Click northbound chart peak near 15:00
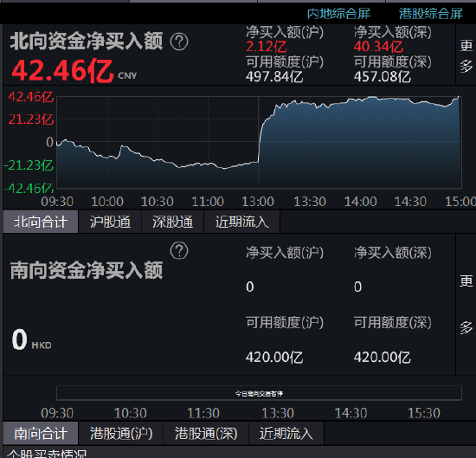This screenshot has width=476, height=458. (x=459, y=97)
